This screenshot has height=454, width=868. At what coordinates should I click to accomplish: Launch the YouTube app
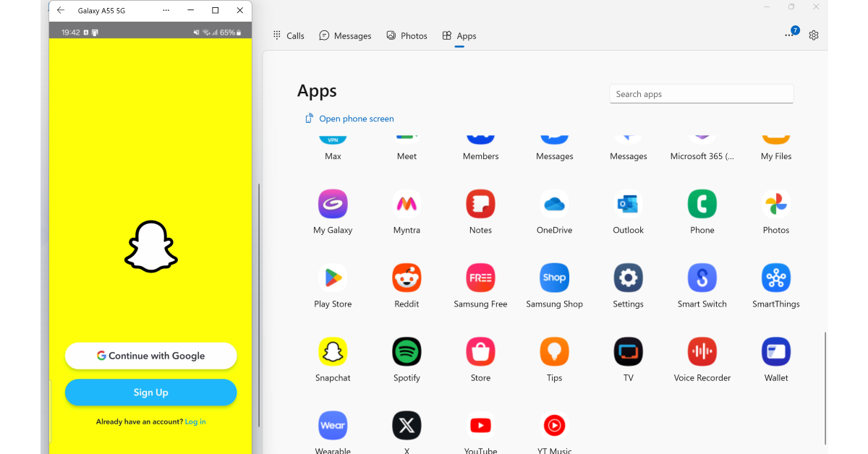(x=480, y=425)
